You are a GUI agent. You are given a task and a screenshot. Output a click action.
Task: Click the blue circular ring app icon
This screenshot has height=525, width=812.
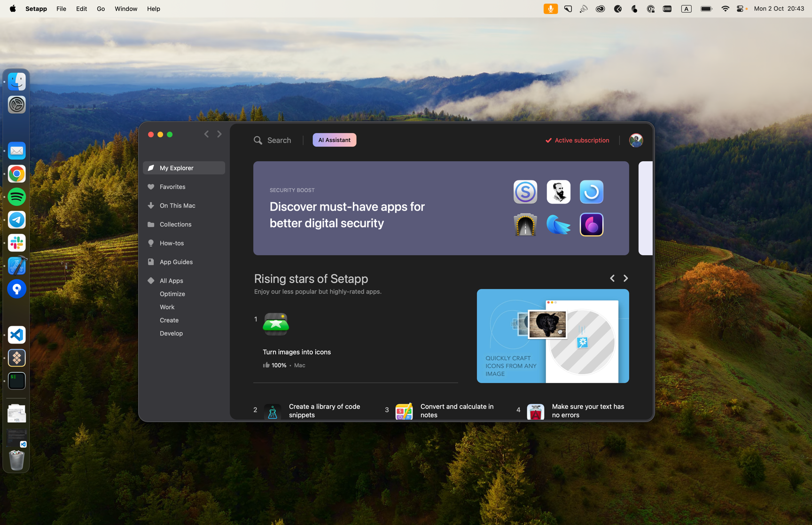pos(591,192)
